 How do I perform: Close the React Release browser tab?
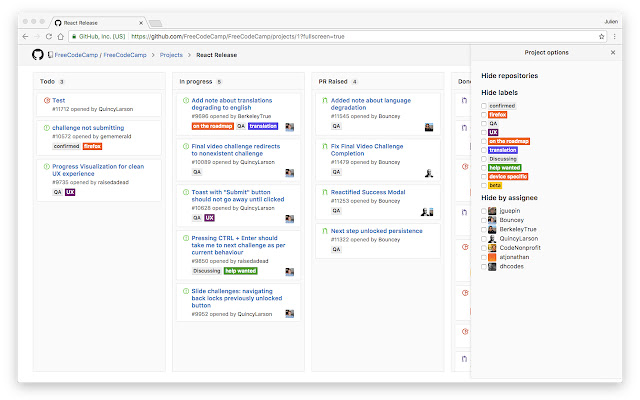141,23
